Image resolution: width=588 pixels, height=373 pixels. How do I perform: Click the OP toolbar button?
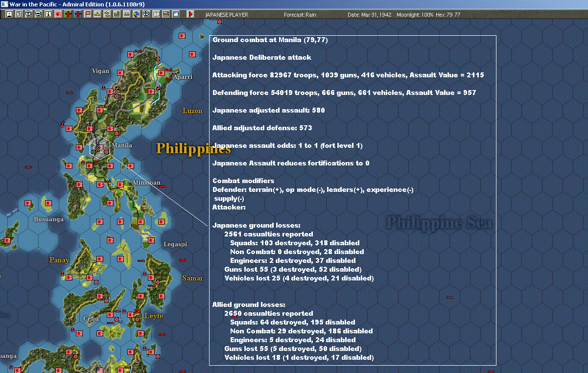(x=156, y=14)
